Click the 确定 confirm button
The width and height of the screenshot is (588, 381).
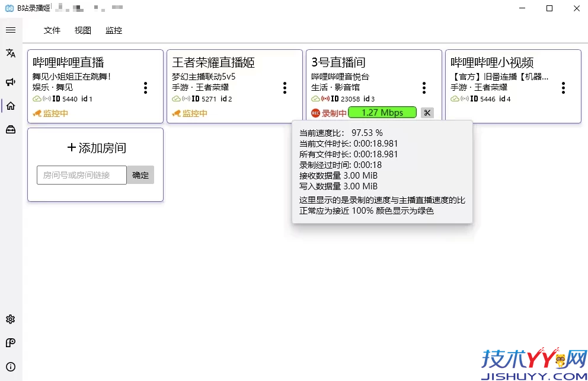[x=140, y=174]
